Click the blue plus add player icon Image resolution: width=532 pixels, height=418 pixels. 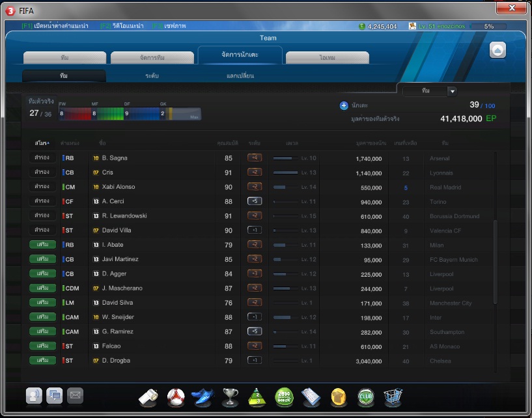tap(344, 105)
